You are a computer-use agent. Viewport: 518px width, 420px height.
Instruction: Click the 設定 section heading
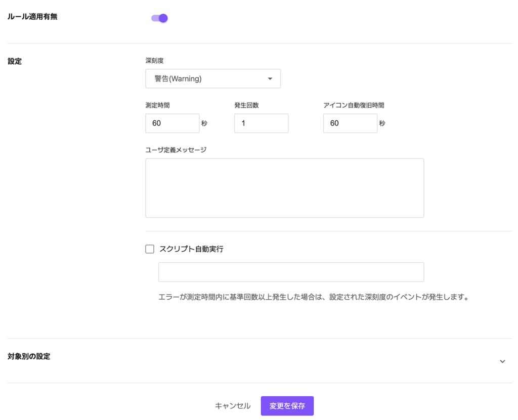tap(15, 61)
